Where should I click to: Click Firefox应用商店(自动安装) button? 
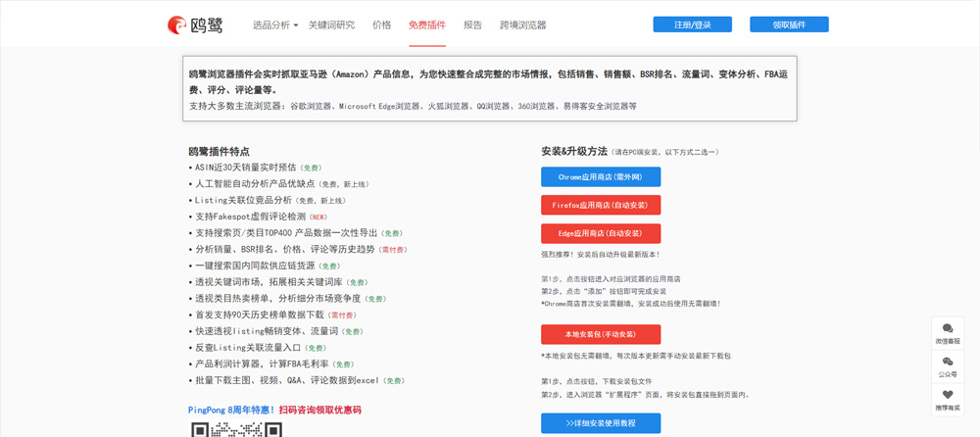[x=601, y=205]
